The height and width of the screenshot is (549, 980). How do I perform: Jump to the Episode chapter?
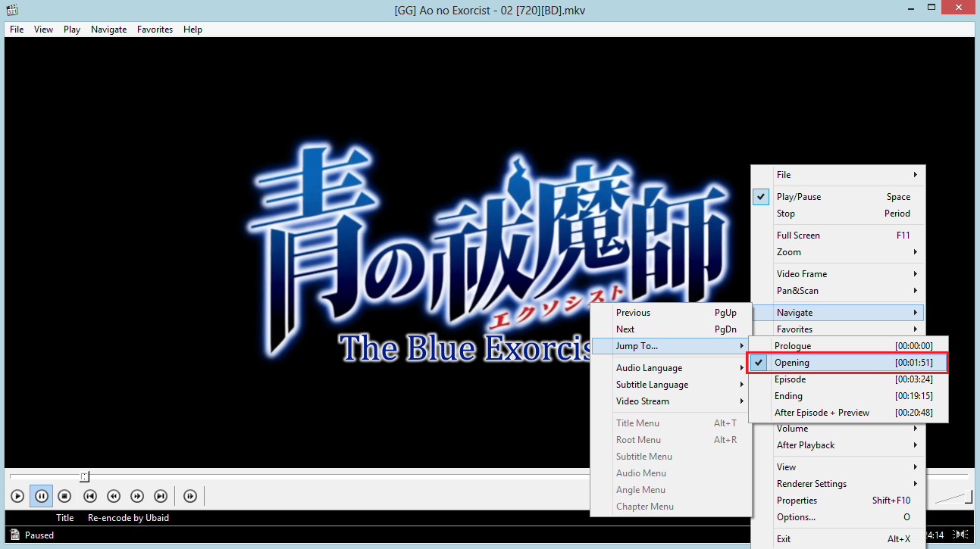(848, 379)
